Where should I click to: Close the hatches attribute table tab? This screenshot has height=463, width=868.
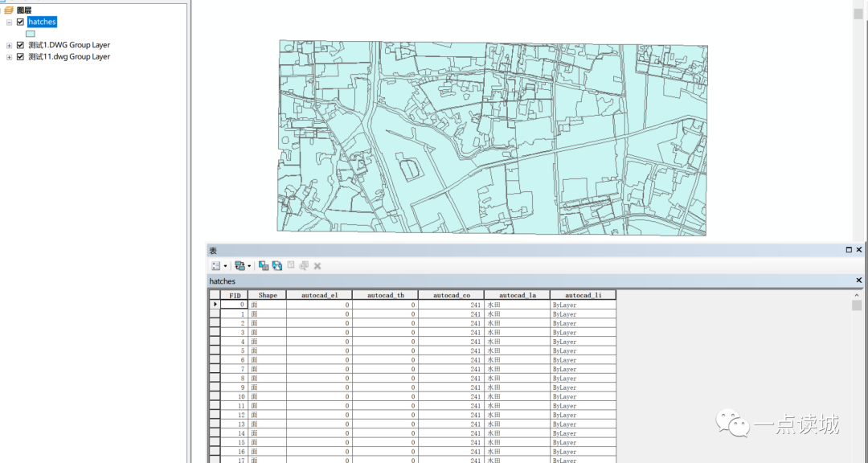tap(858, 281)
